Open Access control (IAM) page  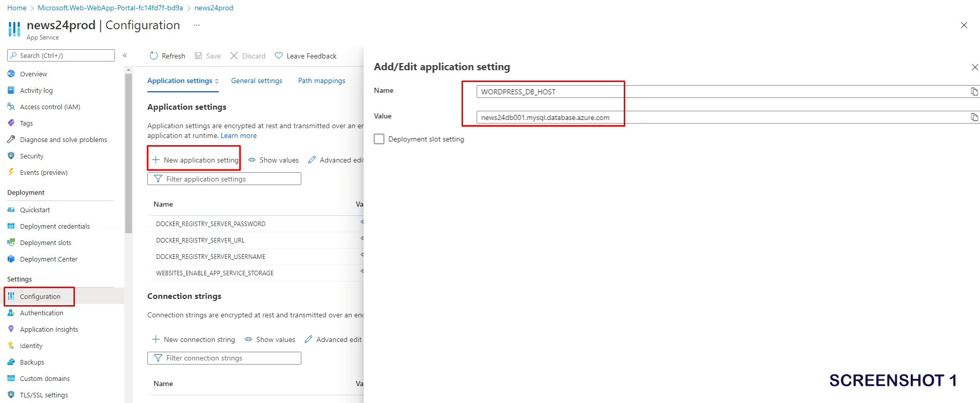click(x=50, y=107)
